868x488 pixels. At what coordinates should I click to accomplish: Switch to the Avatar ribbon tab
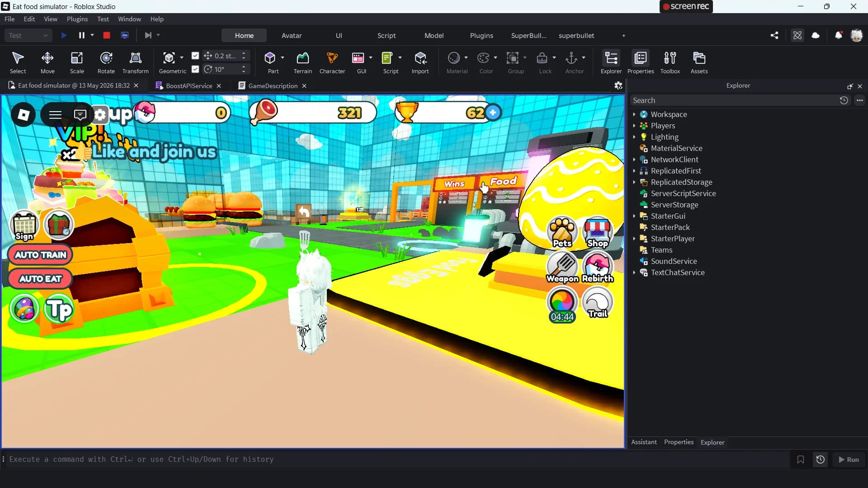(292, 35)
